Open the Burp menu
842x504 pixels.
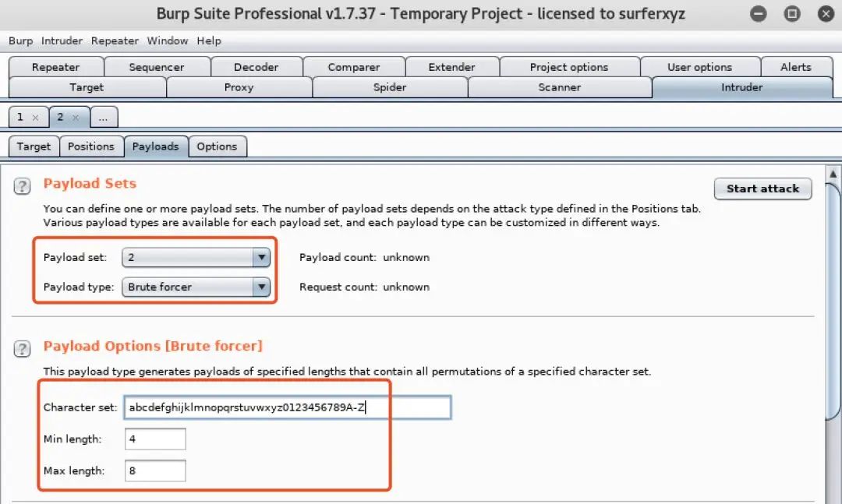click(x=20, y=41)
